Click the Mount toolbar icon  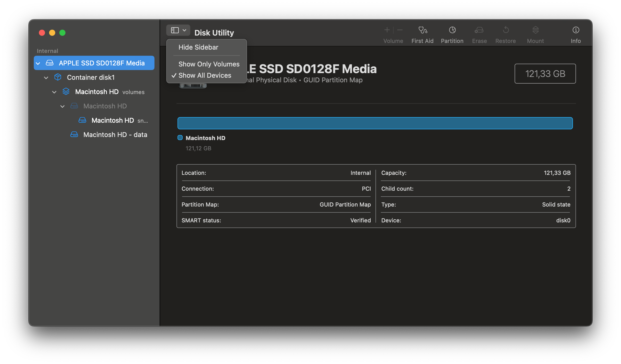pyautogui.click(x=535, y=30)
